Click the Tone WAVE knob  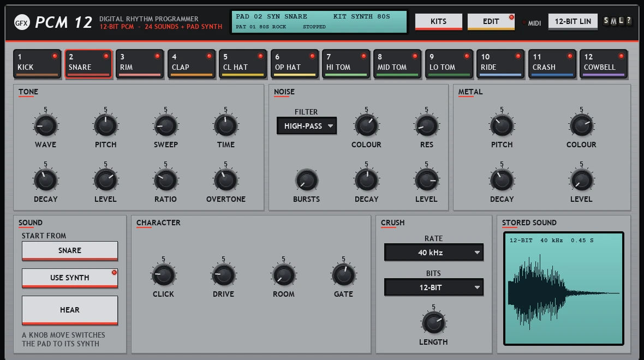(46, 125)
